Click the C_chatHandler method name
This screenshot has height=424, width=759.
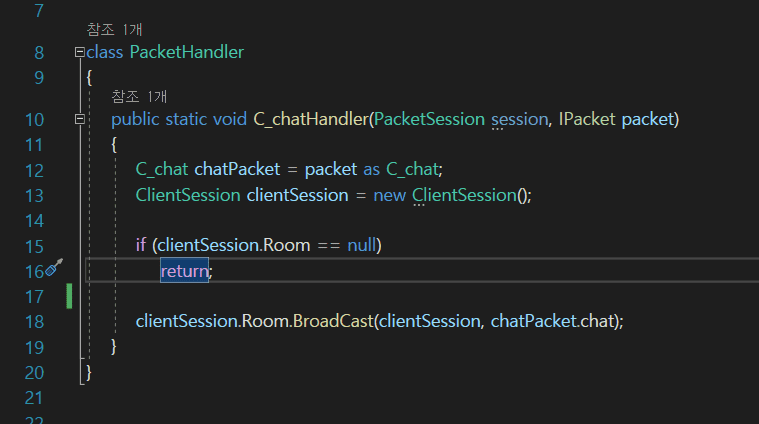click(311, 119)
